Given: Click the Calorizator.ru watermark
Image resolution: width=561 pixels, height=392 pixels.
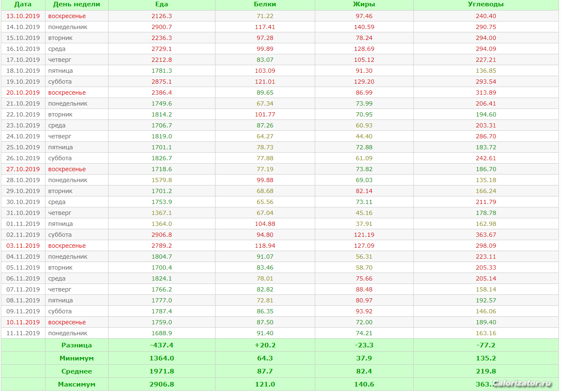Looking at the screenshot, I should click(x=522, y=383).
